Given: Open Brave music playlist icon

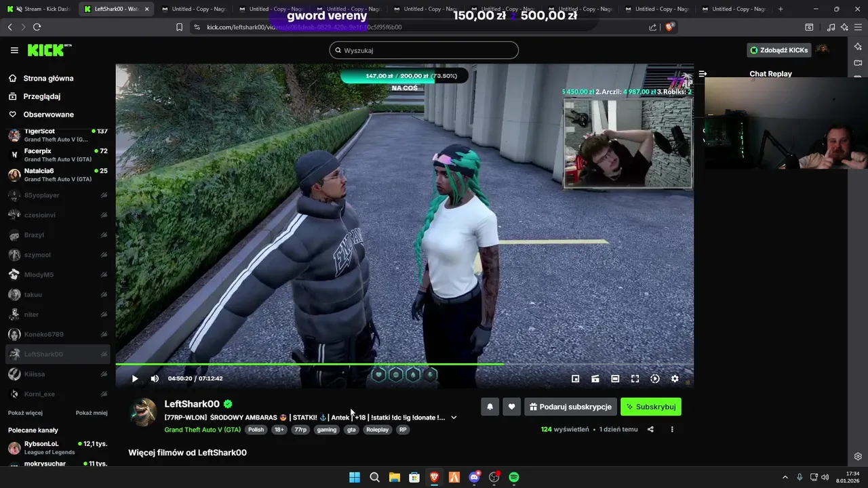Looking at the screenshot, I should point(831,27).
